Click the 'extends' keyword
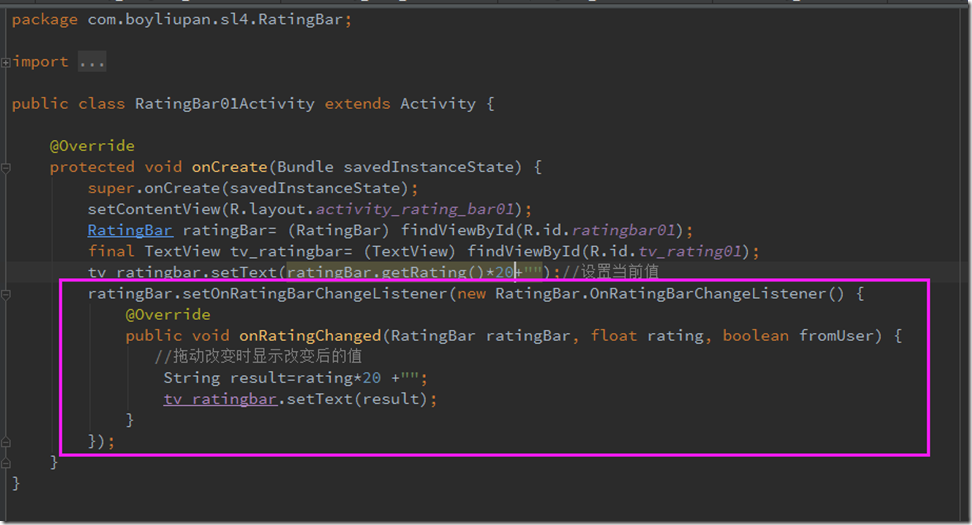This screenshot has height=525, width=972. pyautogui.click(x=358, y=104)
